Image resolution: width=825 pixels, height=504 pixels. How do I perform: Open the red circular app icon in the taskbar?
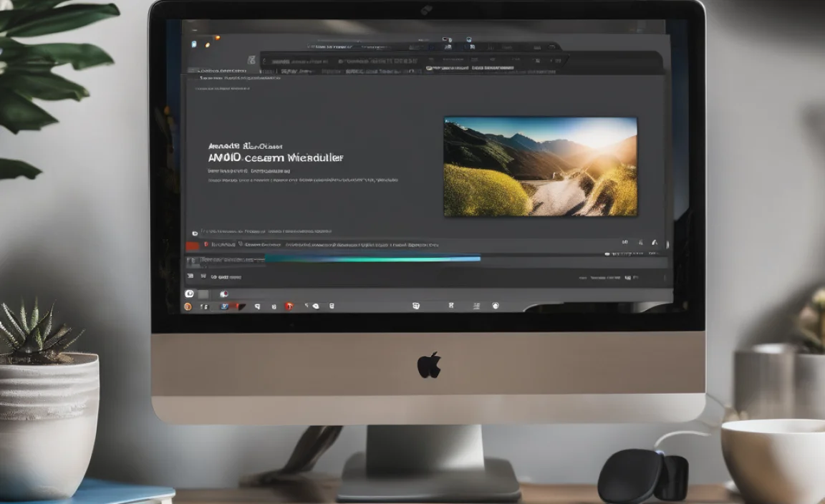[290, 304]
